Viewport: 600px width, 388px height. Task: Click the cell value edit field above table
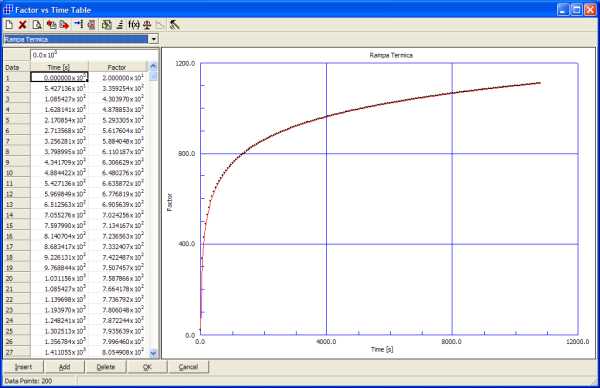(x=94, y=55)
